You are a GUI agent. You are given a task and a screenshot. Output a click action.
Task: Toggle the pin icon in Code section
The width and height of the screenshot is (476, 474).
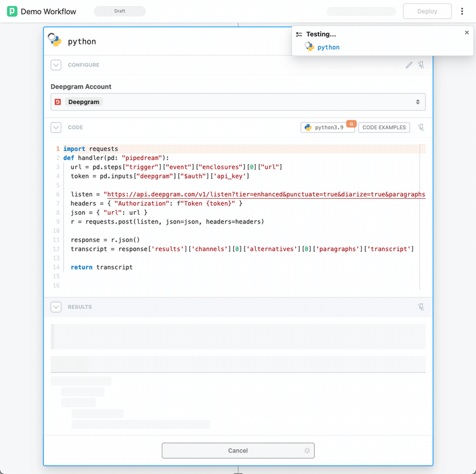tap(421, 127)
